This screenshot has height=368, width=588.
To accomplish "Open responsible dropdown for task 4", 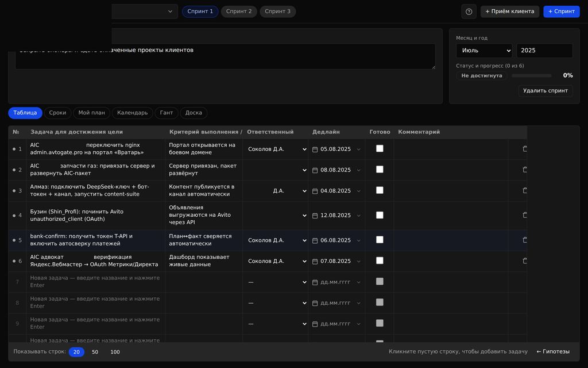I will click(x=276, y=216).
